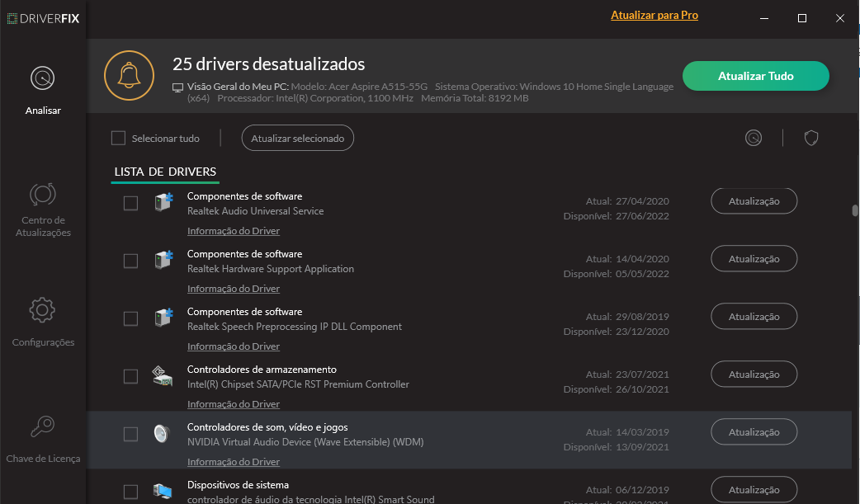Viewport: 860px width, 504px height.
Task: Click the 'Realtek Audio Universal Service' text
Action: tap(256, 211)
